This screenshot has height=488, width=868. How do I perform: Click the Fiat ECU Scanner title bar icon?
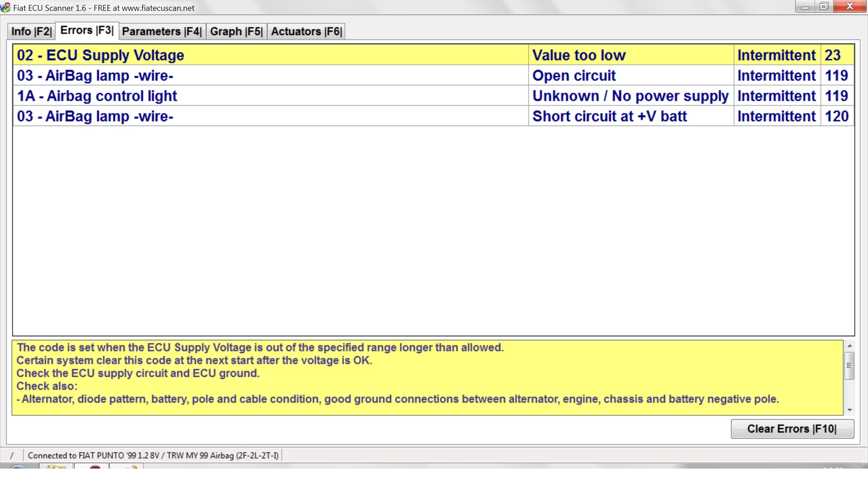pyautogui.click(x=6, y=8)
